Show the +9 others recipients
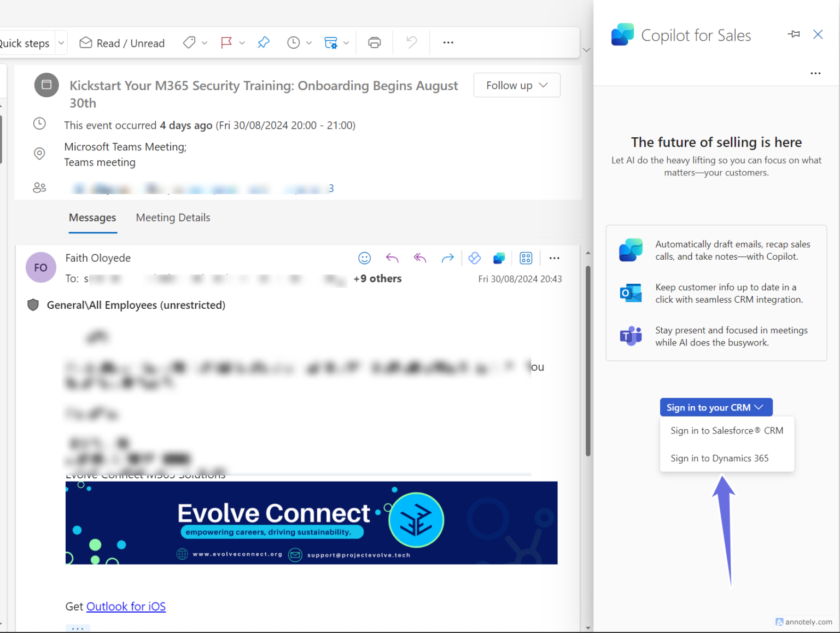 [377, 278]
